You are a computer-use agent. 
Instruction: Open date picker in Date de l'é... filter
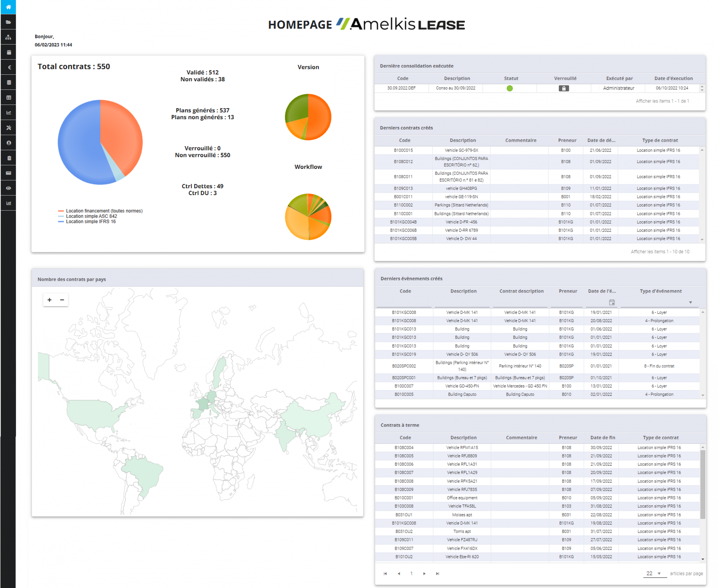click(612, 302)
